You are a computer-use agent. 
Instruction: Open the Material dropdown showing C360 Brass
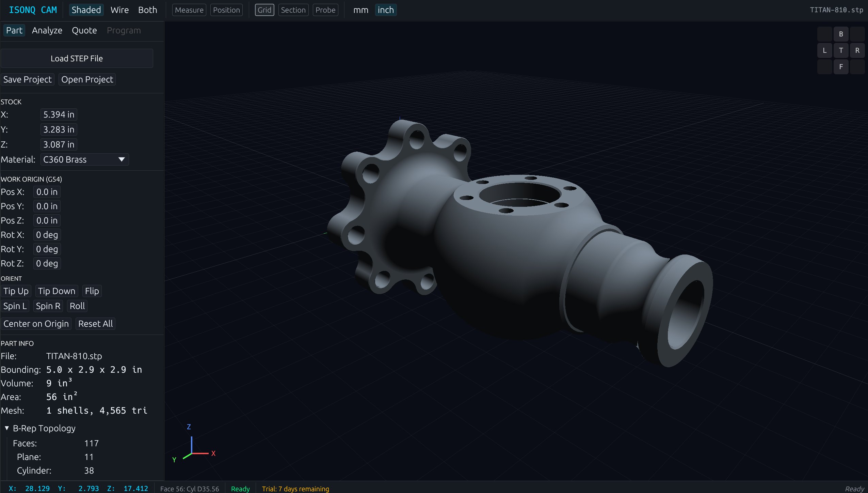tap(84, 159)
